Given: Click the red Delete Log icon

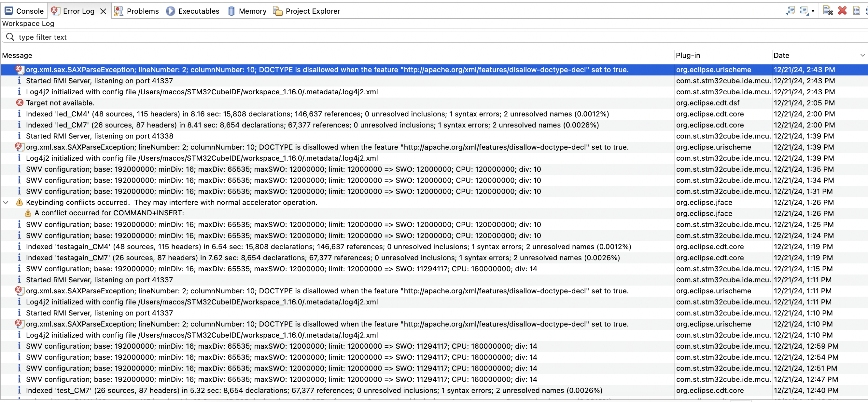Looking at the screenshot, I should pyautogui.click(x=842, y=11).
